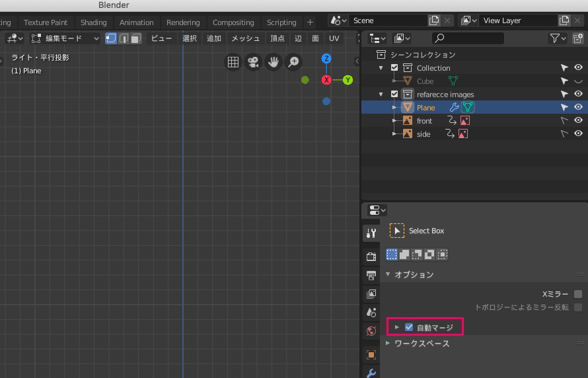
Task: Switch to the Scripting workspace tab
Action: pyautogui.click(x=281, y=22)
